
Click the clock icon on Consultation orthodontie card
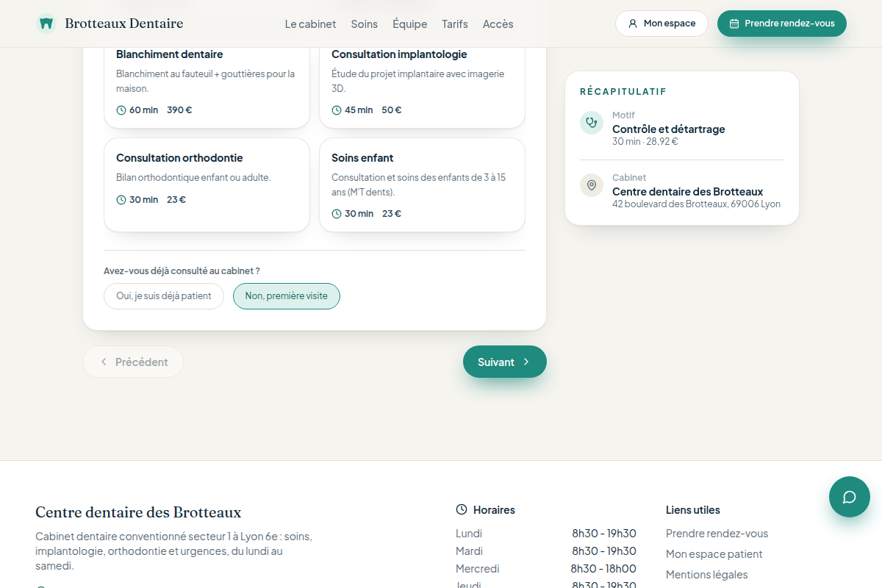121,200
